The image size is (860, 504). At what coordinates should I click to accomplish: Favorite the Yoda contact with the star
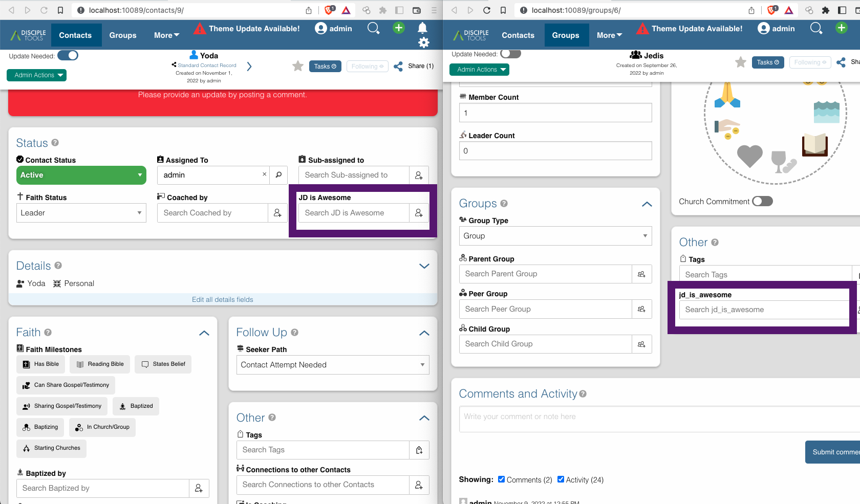coord(298,66)
